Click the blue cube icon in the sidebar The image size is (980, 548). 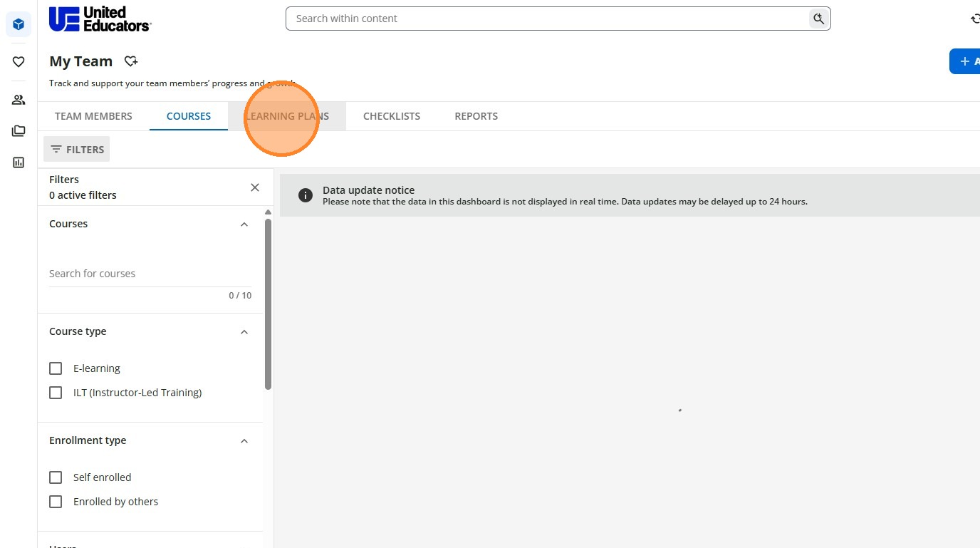[19, 24]
